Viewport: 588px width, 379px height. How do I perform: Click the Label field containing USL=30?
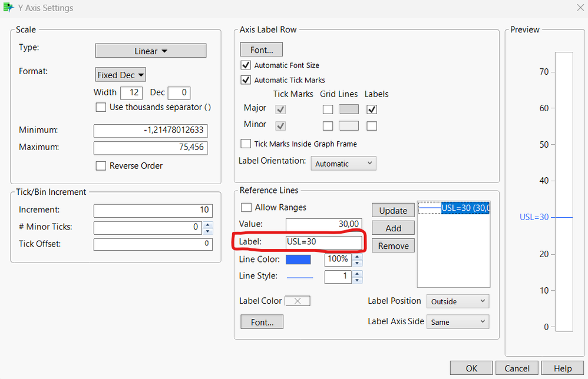click(x=324, y=242)
